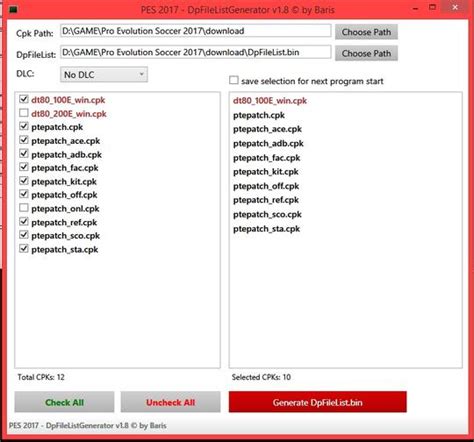Toggle the ptepatch_fac.cpk checkbox
This screenshot has height=442, width=474.
pos(24,167)
